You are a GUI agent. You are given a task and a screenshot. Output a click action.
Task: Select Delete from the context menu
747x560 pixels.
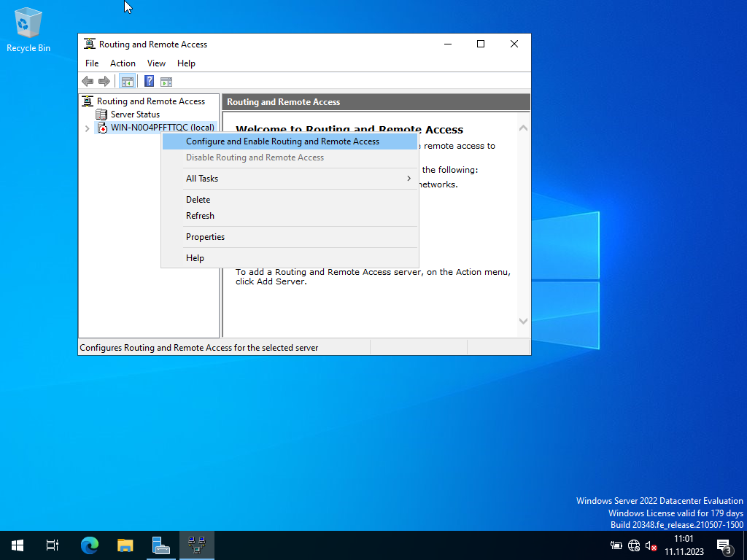point(290,200)
